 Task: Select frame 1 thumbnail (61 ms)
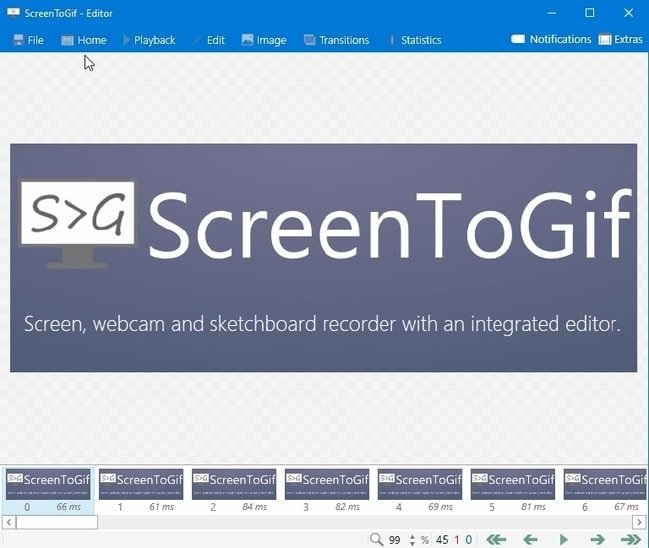pos(141,491)
